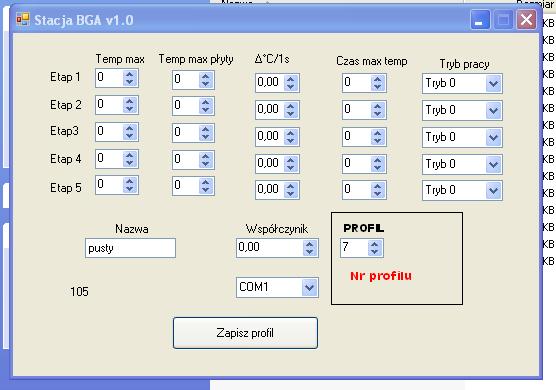Image resolution: width=556 pixels, height=390 pixels.
Task: Minimize the Stacja BGA window
Action: tap(480, 20)
